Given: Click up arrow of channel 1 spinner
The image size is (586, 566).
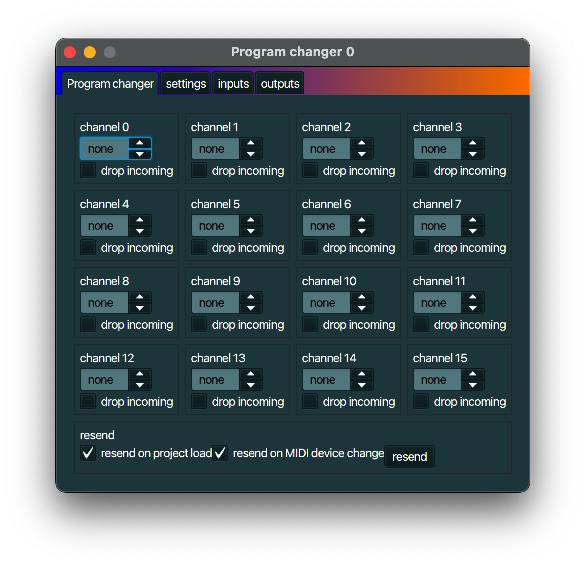Looking at the screenshot, I should tap(251, 143).
